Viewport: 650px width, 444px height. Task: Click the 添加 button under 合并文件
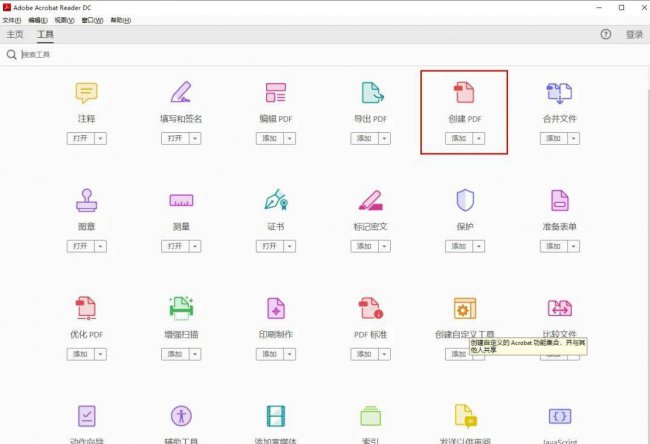(554, 138)
